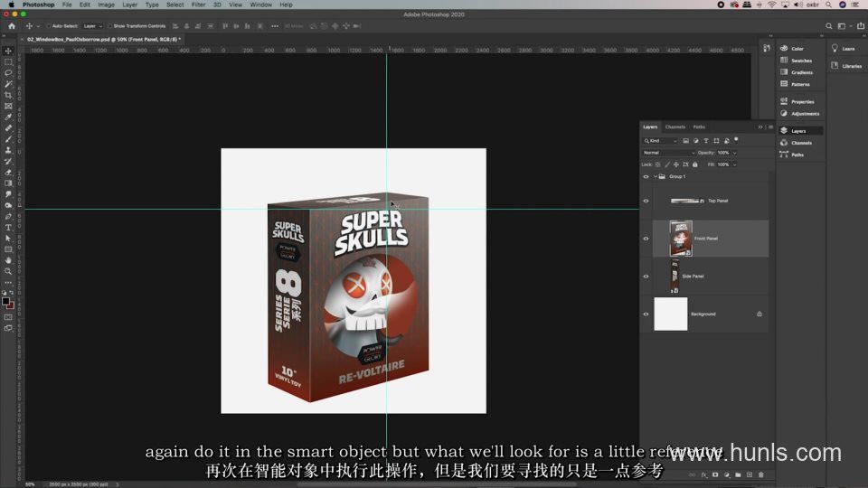Select the 02_WindowBox document tab
The width and height of the screenshot is (868, 488).
103,39
